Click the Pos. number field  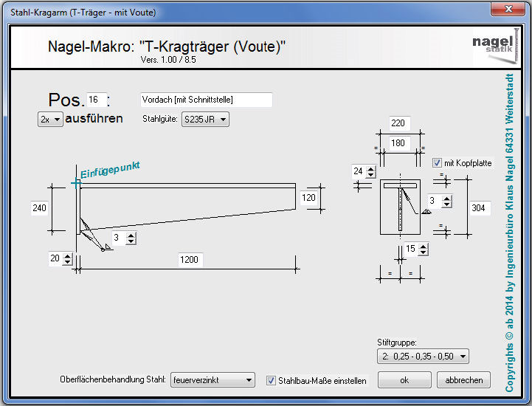96,100
